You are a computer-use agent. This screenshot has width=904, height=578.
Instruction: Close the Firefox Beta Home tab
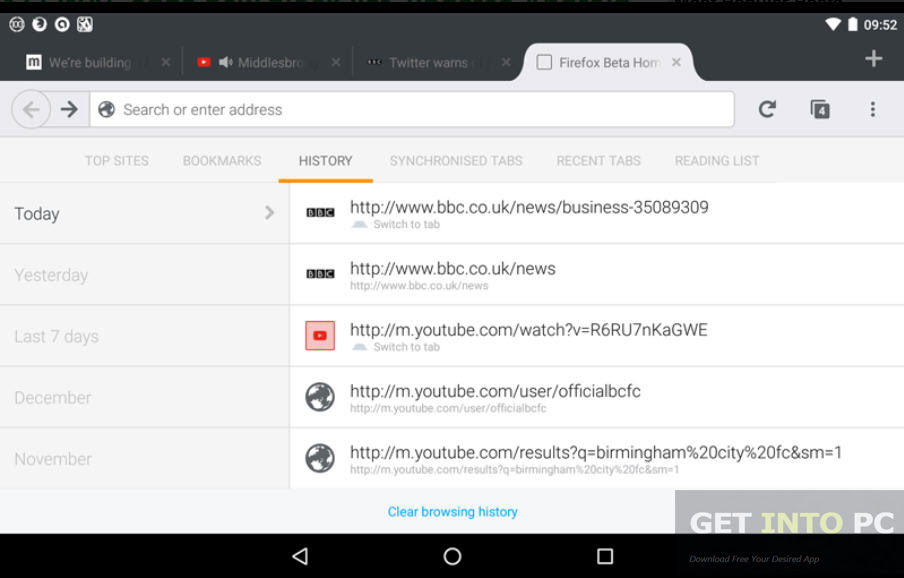tap(676, 62)
